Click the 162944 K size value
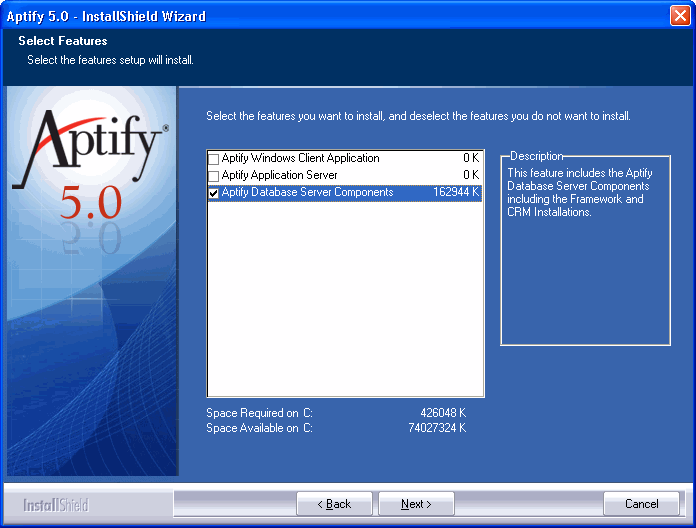The image size is (696, 528). [456, 192]
